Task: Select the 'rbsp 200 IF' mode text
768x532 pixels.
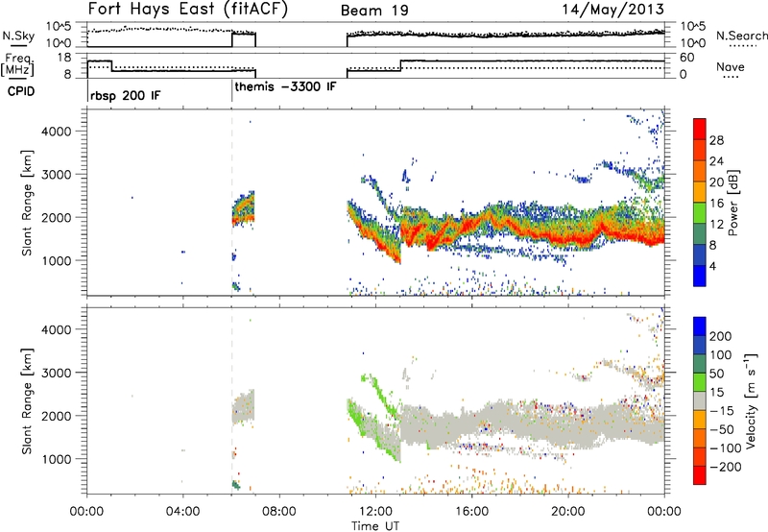Action: [126, 95]
